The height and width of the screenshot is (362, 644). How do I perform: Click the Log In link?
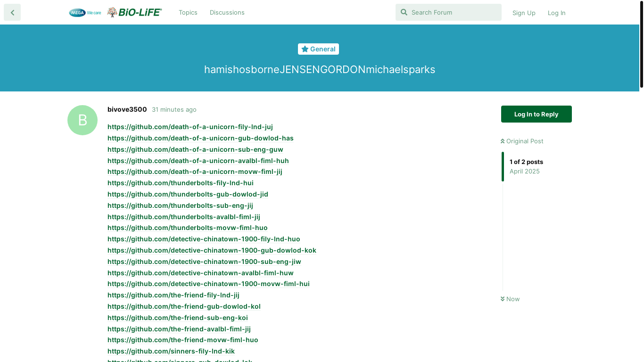[556, 13]
